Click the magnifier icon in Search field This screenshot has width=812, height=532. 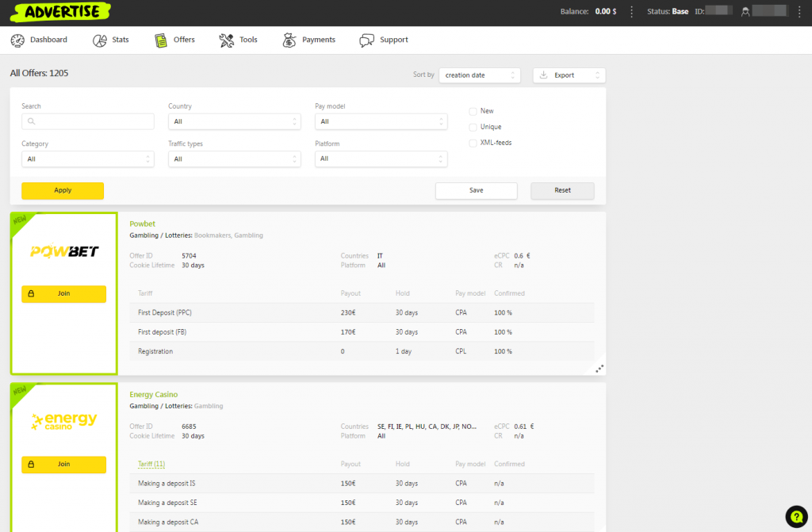pos(31,121)
